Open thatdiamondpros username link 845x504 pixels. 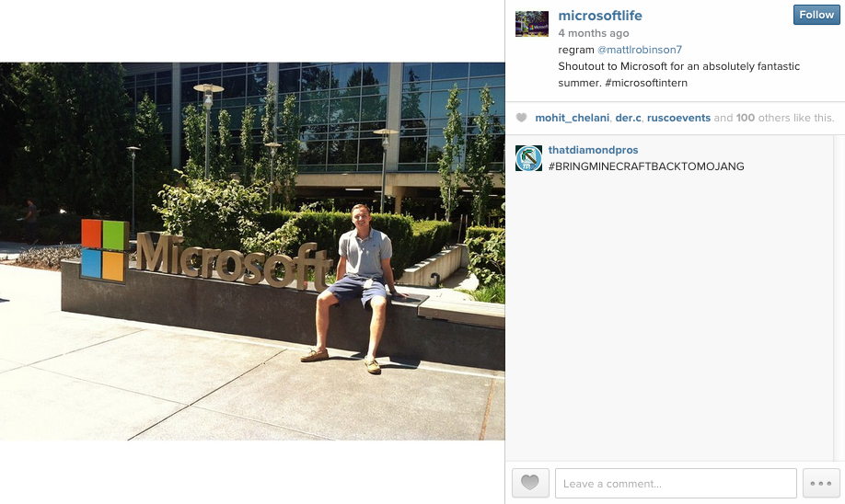(593, 150)
